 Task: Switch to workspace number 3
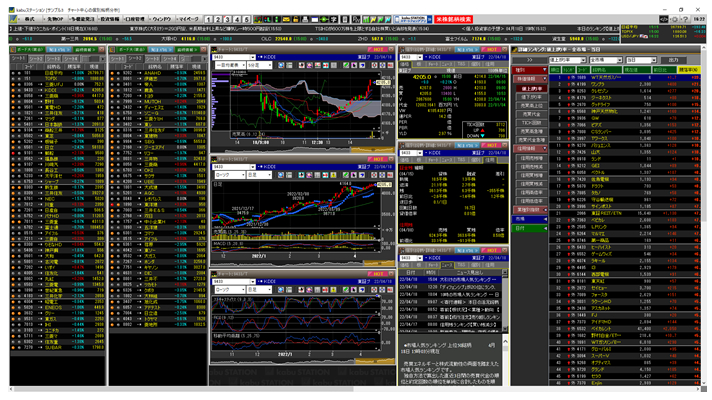227,19
